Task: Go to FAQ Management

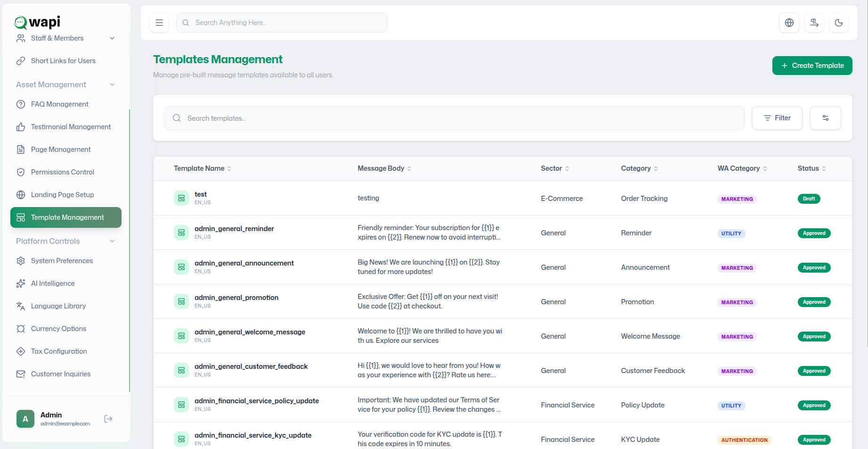Action: click(66, 104)
